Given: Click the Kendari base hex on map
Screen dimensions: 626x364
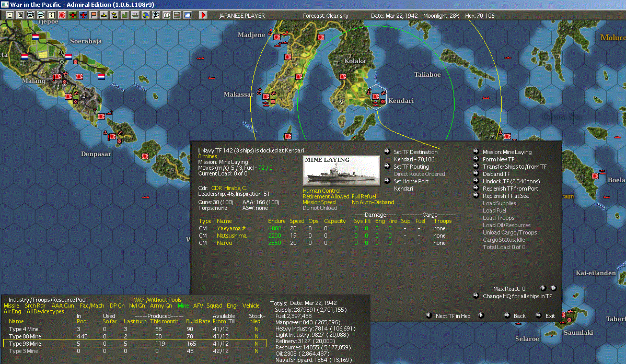Looking at the screenshot, I should coord(376,97).
